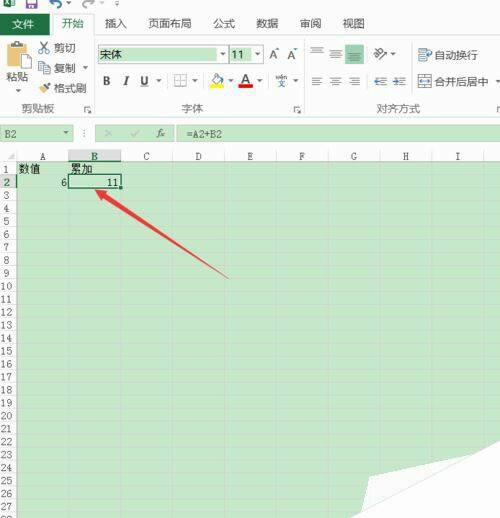Open the Name Box dropdown arrow
Image resolution: width=500 pixels, height=518 pixels.
pos(66,133)
